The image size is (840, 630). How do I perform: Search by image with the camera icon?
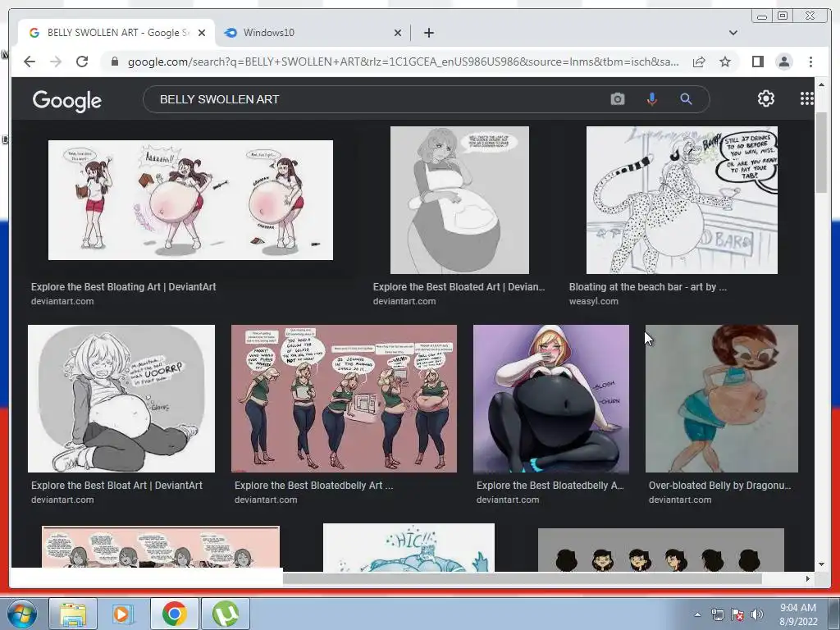point(618,99)
